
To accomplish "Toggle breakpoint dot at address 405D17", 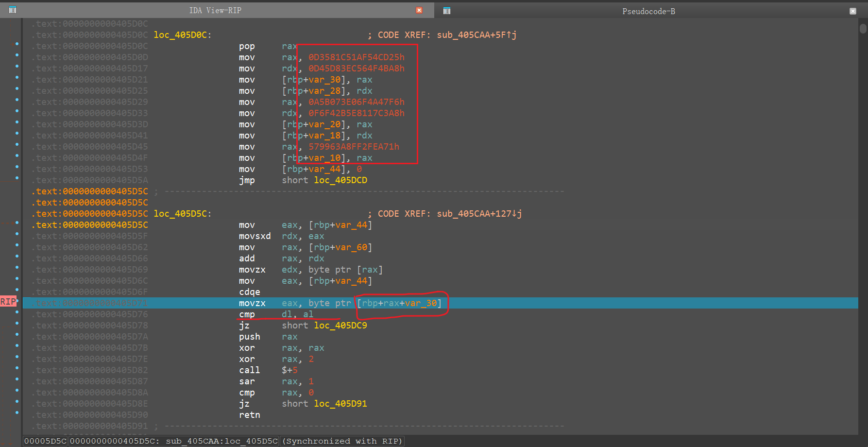I will pyautogui.click(x=17, y=66).
